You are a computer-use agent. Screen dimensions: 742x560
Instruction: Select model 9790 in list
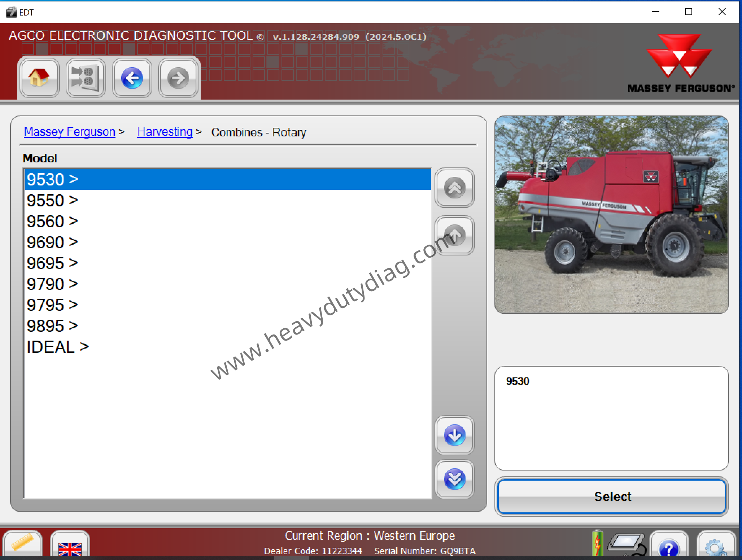coord(228,284)
